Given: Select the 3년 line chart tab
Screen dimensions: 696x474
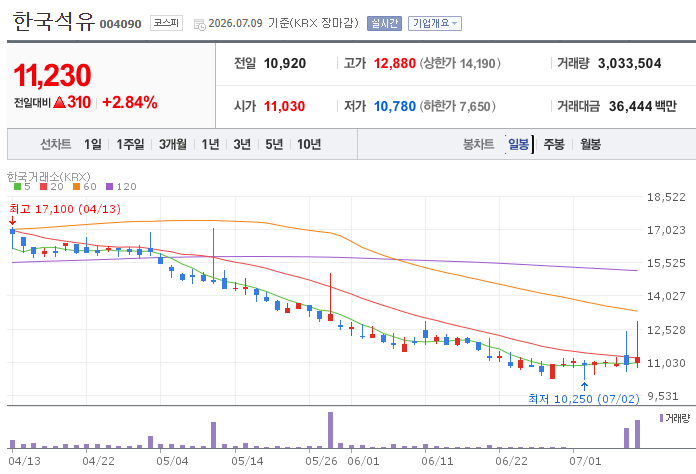Looking at the screenshot, I should point(242,144).
